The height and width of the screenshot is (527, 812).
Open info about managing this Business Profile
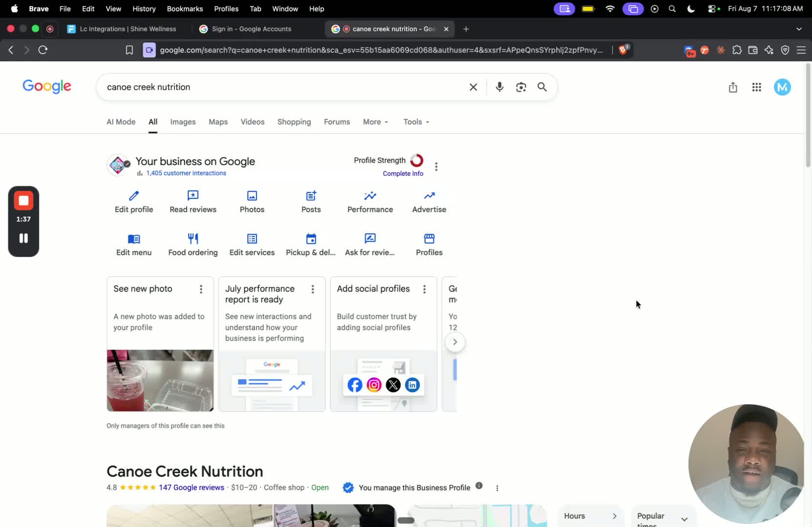(479, 485)
